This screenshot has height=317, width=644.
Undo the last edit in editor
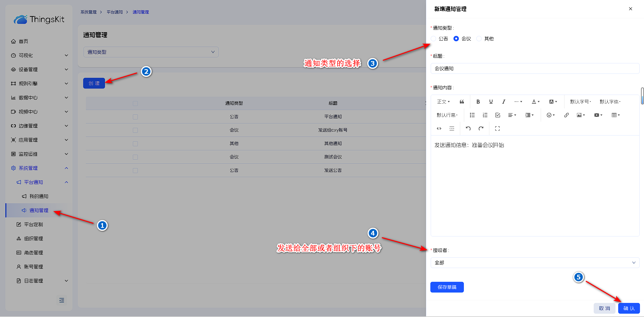(468, 128)
